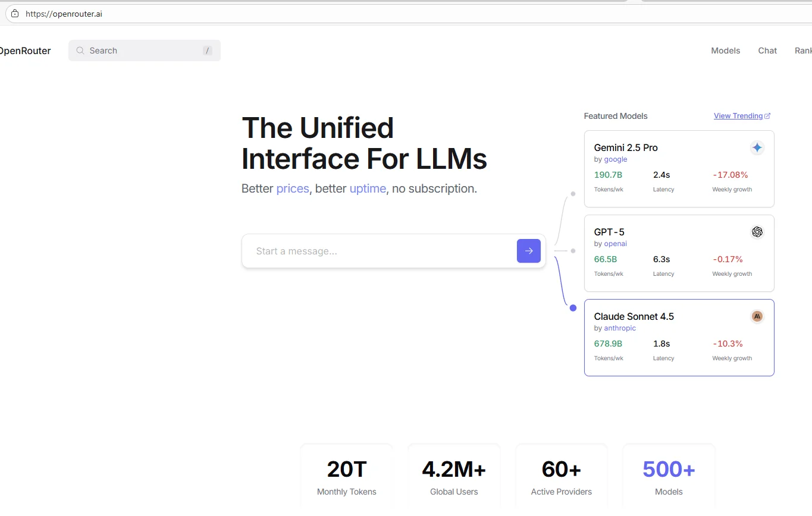The width and height of the screenshot is (812, 516).
Task: Open the GPT-5 model title
Action: (609, 232)
